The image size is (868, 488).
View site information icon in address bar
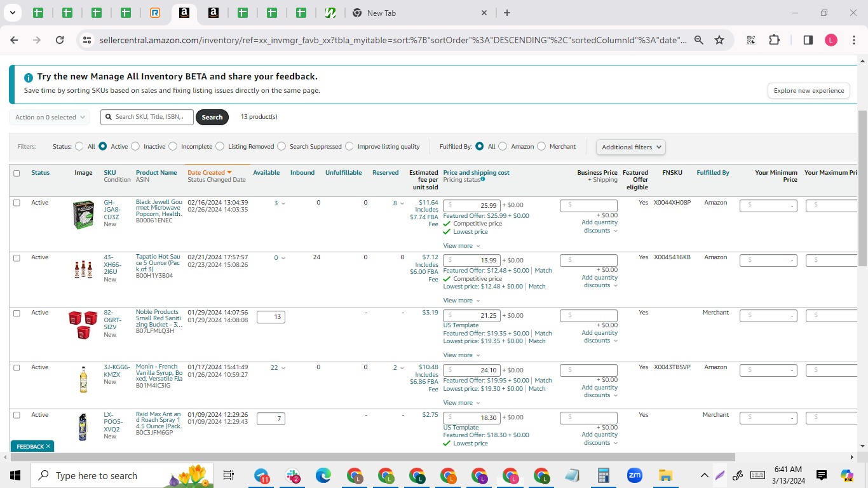point(87,40)
